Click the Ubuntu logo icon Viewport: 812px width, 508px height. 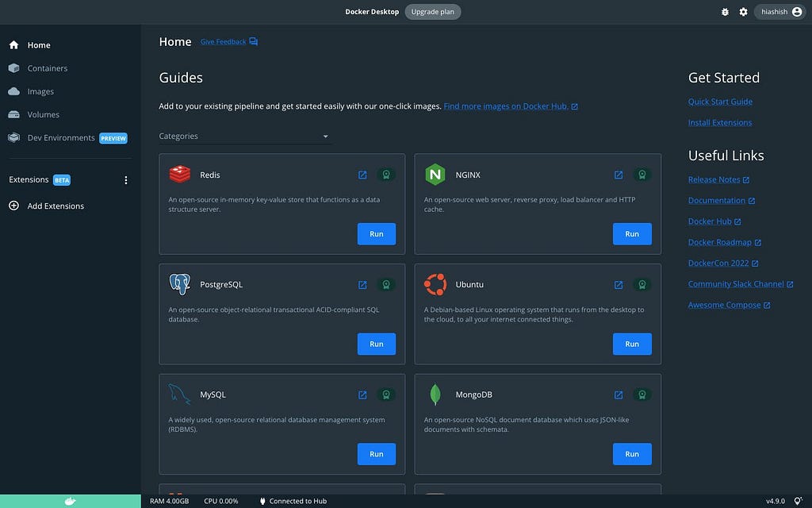(x=435, y=284)
